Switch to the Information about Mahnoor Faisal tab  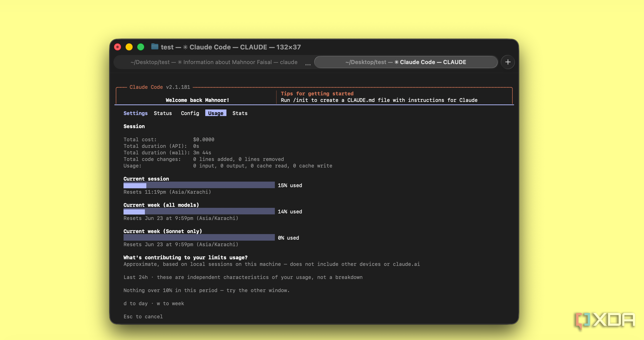coord(214,62)
